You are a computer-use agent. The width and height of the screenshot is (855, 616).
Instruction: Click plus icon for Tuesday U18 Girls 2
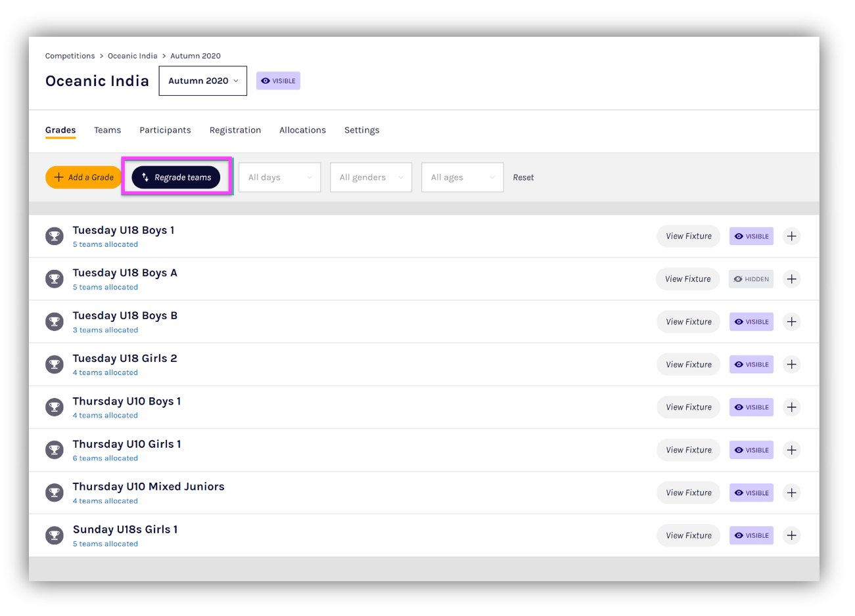click(x=791, y=364)
